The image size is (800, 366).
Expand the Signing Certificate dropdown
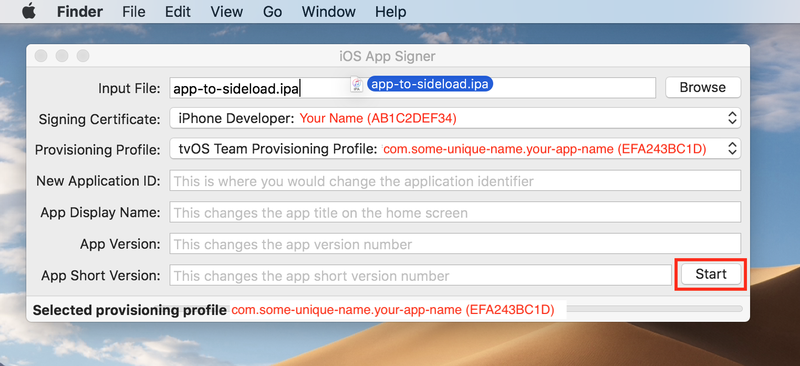pos(455,118)
